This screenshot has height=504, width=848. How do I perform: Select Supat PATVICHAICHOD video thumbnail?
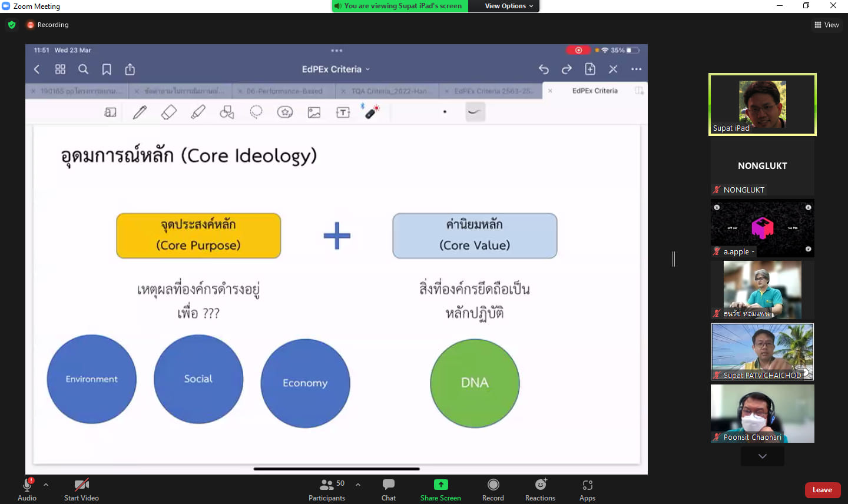763,352
